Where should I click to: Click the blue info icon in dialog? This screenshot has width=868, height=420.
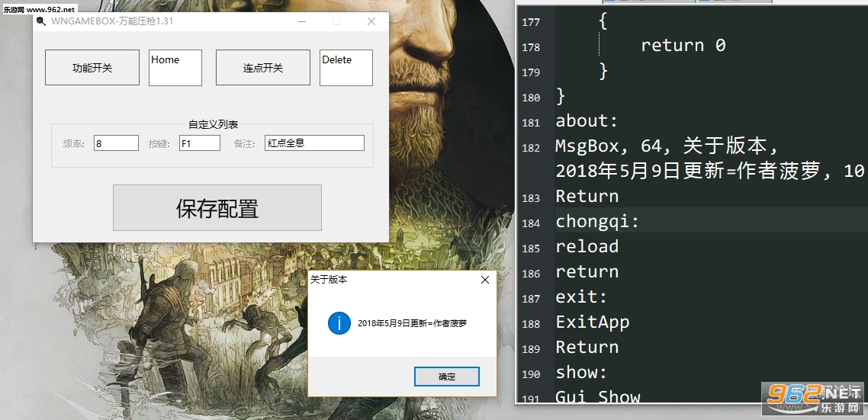(339, 322)
